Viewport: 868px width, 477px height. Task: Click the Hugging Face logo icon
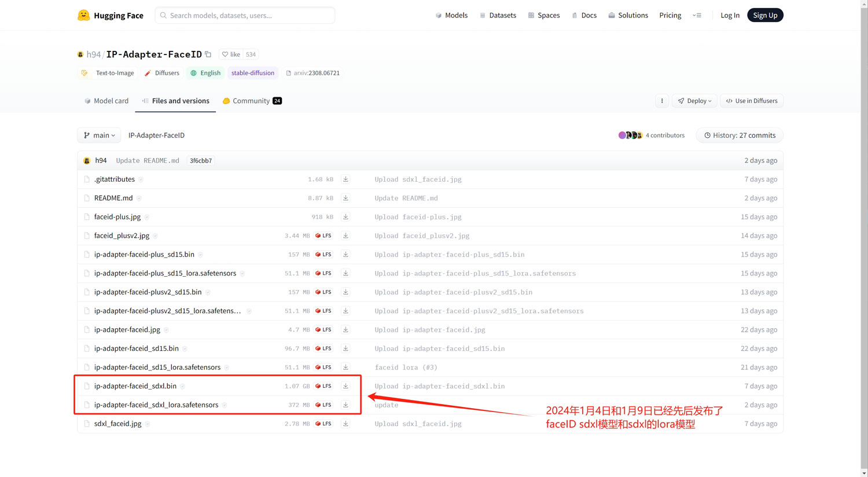pyautogui.click(x=84, y=15)
